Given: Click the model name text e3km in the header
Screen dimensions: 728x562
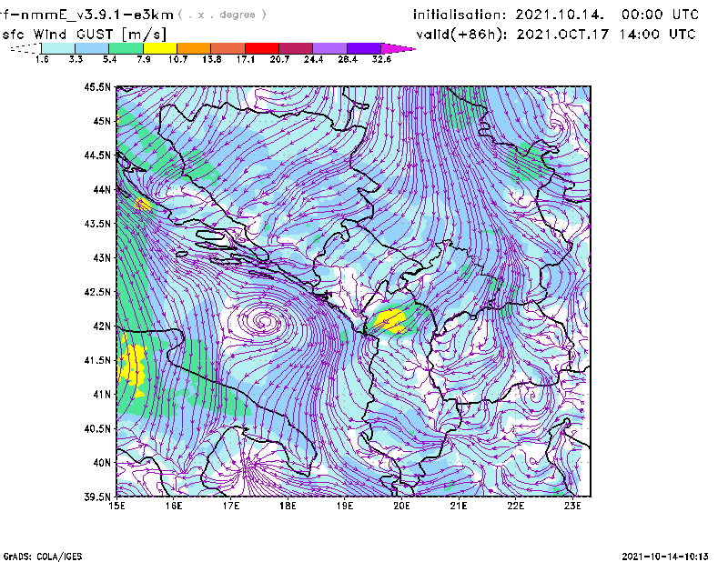Looking at the screenshot, I should 154,15.
